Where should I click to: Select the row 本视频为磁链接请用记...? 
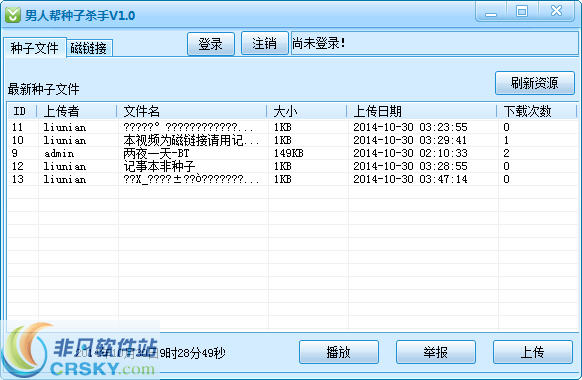pyautogui.click(x=292, y=140)
